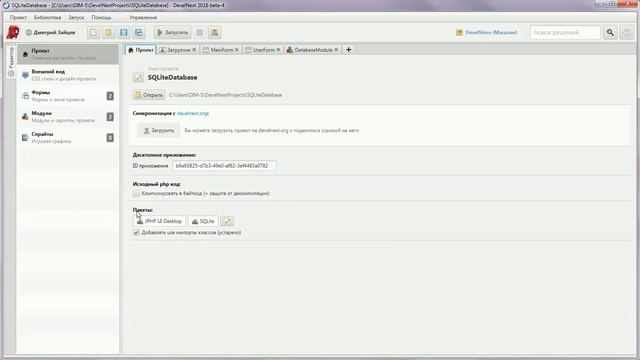Click the edit icon beside SQLiteDatabase name
Image resolution: width=640 pixels, height=360 pixels.
click(138, 77)
